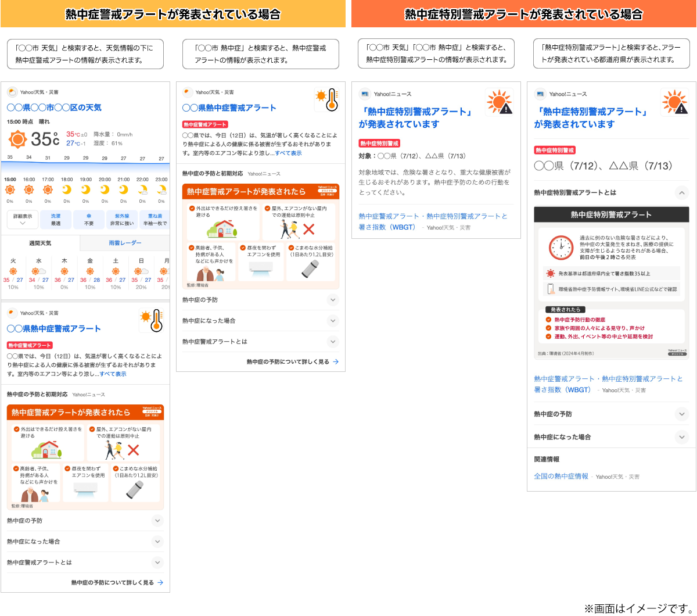The image size is (697, 616).
Task: Click the thermometer sun icon in the 〇〇市 熱中症 result
Action: [x=327, y=99]
